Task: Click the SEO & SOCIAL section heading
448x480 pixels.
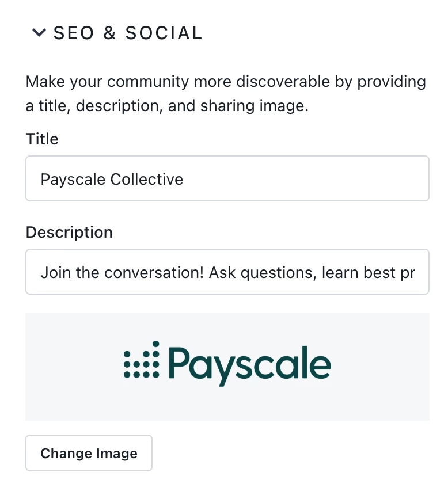Action: point(128,33)
